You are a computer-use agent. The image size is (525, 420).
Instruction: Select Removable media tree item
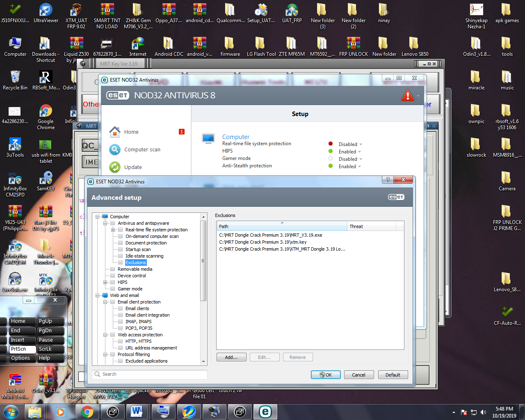135,269
